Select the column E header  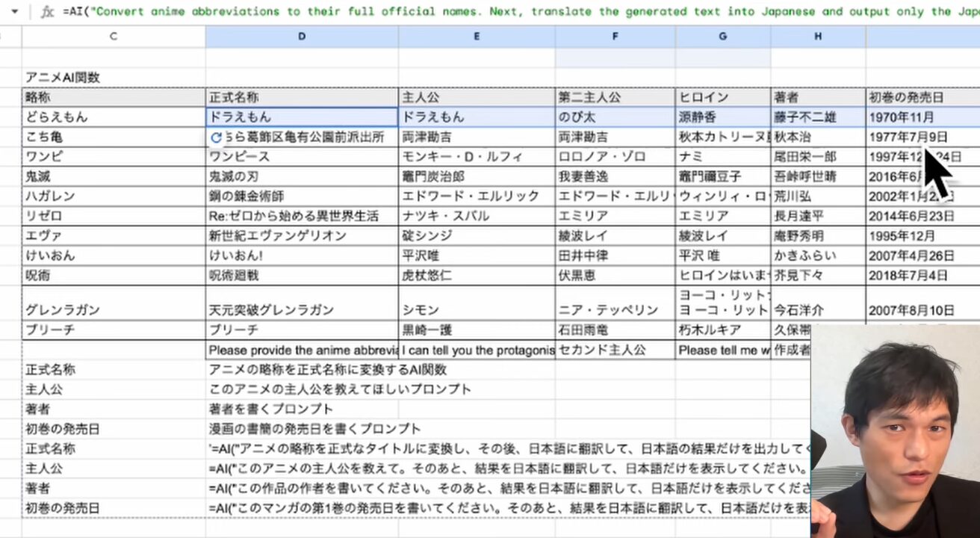tap(477, 36)
